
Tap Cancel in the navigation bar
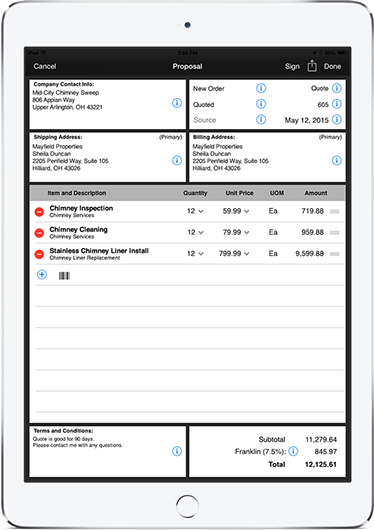[x=45, y=66]
